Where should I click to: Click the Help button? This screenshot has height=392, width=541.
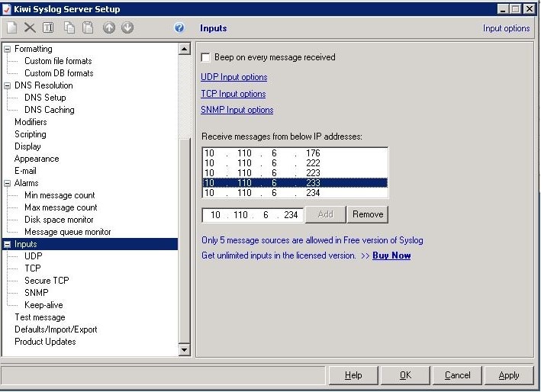[353, 375]
